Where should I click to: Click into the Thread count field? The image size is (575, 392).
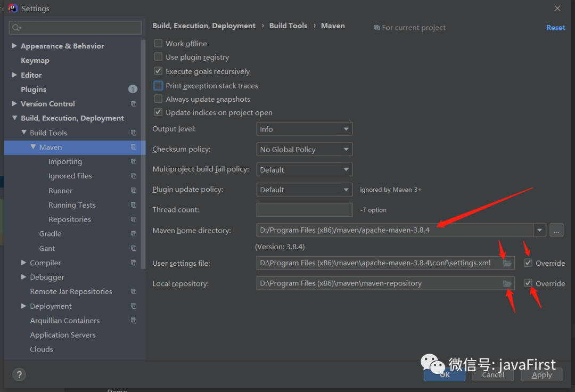pyautogui.click(x=305, y=210)
